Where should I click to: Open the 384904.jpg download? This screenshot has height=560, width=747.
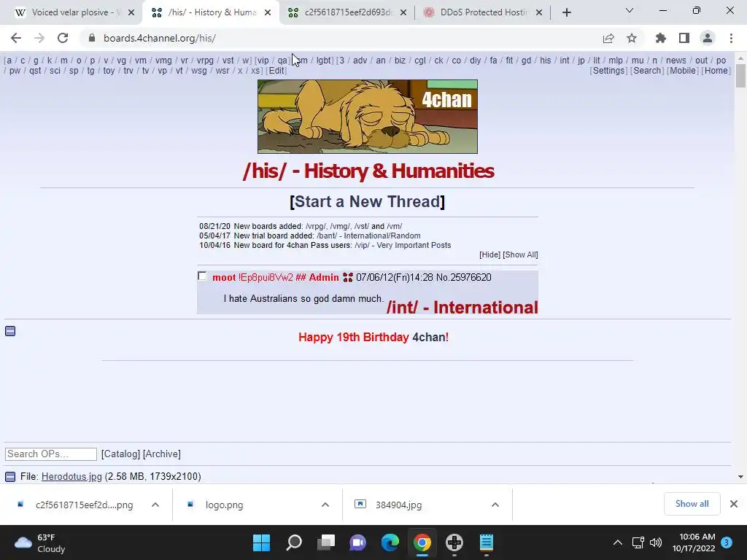(x=399, y=505)
